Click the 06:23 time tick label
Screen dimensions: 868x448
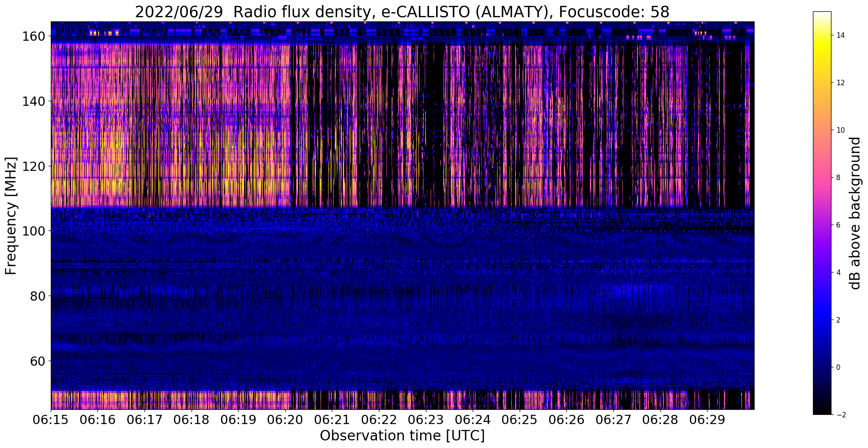click(426, 419)
